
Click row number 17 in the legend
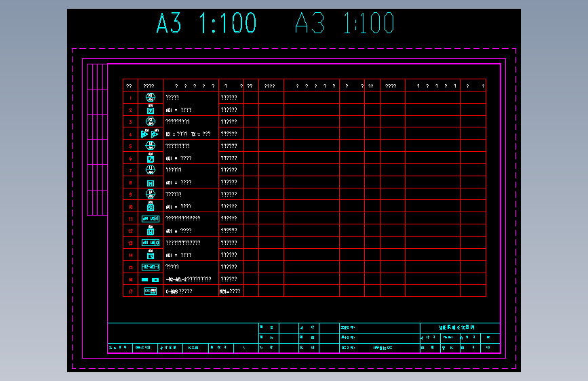(130, 292)
